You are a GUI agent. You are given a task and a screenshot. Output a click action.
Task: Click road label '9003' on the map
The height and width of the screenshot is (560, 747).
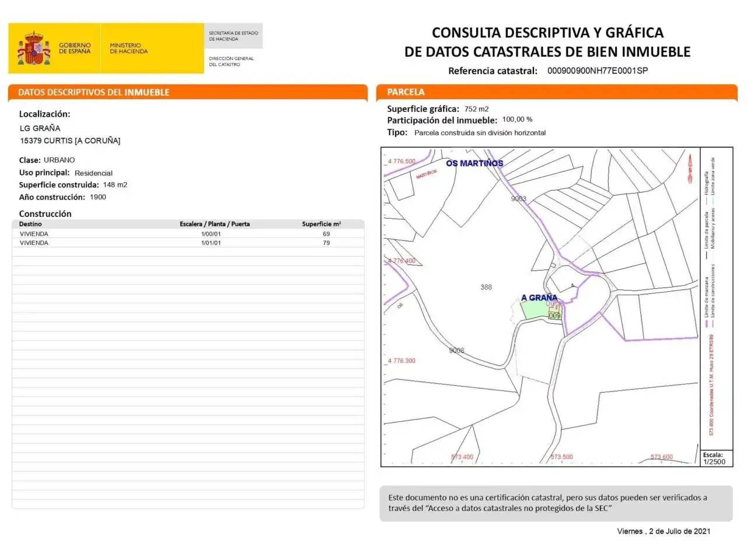(x=519, y=198)
